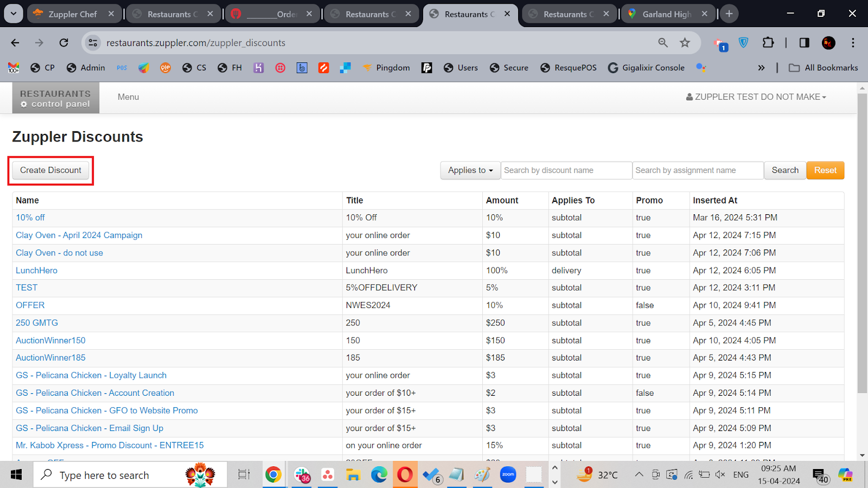Open GS - Pelicana Chicken - Loyalty Launch
Screen dimensions: 868x488
[91, 375]
